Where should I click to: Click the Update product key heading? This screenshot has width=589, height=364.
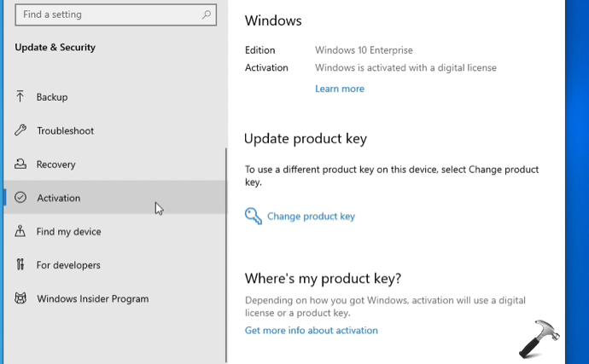306,139
